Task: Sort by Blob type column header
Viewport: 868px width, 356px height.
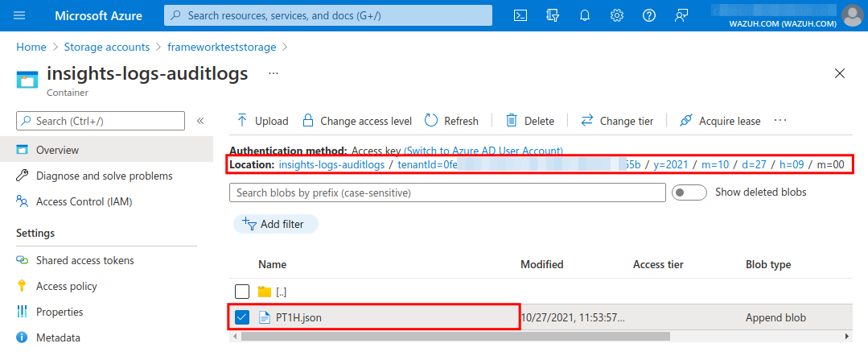Action: pyautogui.click(x=768, y=264)
